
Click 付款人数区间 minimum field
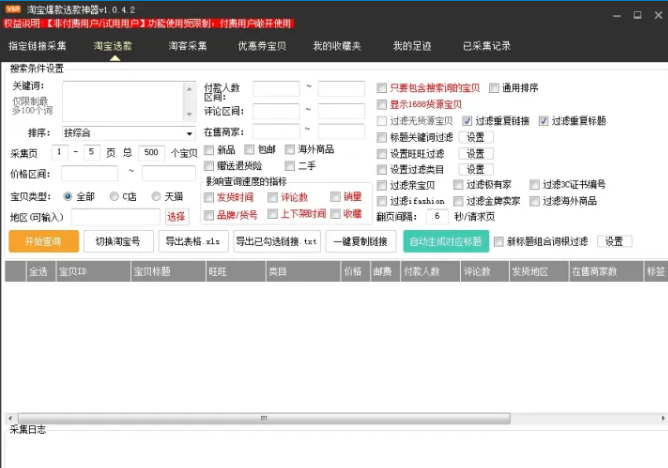[276, 89]
